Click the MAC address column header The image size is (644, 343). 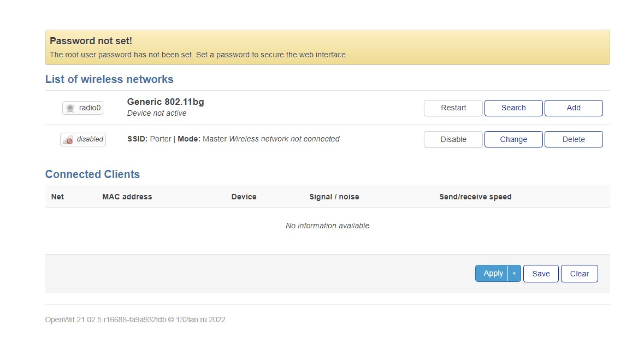(x=127, y=197)
